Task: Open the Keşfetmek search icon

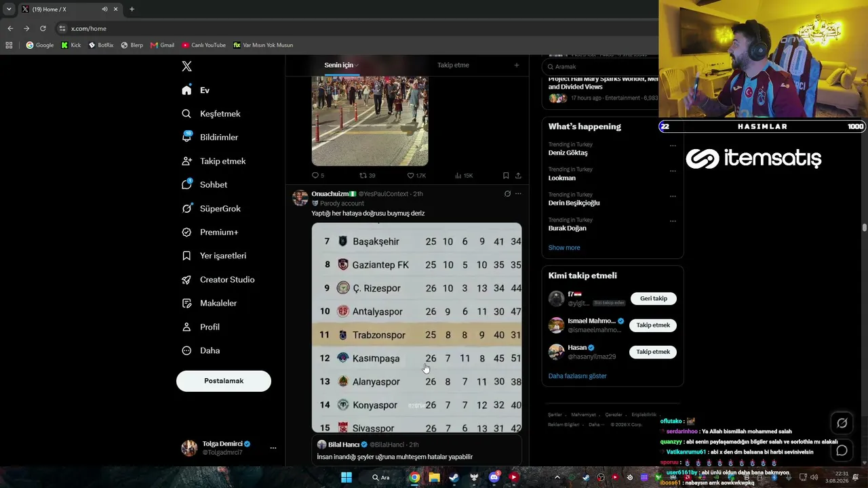Action: [186, 114]
